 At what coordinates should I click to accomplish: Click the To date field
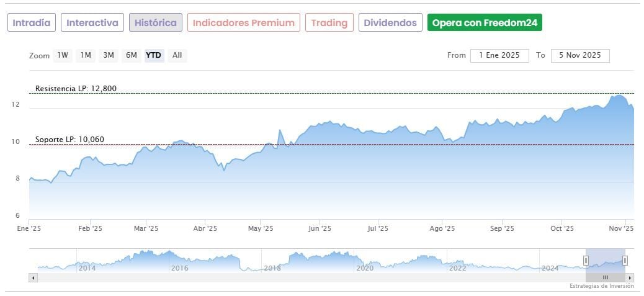tap(580, 55)
